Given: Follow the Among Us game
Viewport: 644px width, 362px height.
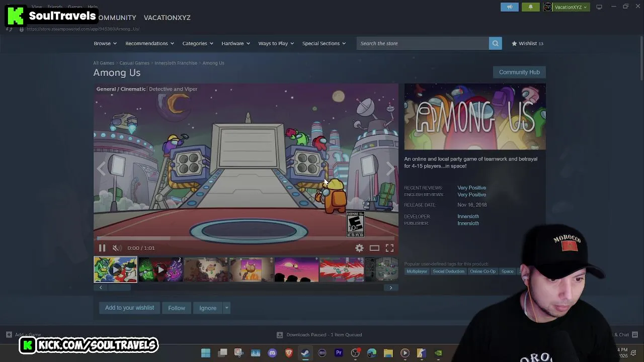Looking at the screenshot, I should [177, 308].
